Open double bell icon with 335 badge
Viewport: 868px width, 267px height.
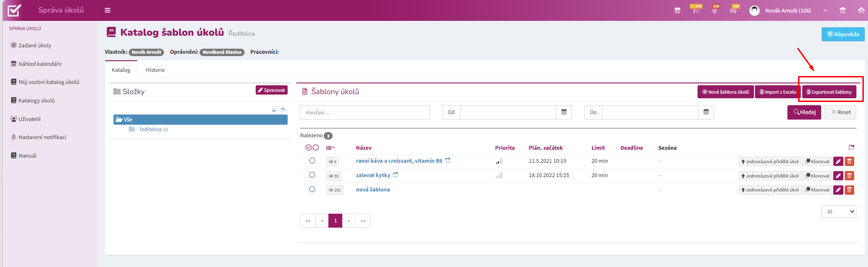733,10
